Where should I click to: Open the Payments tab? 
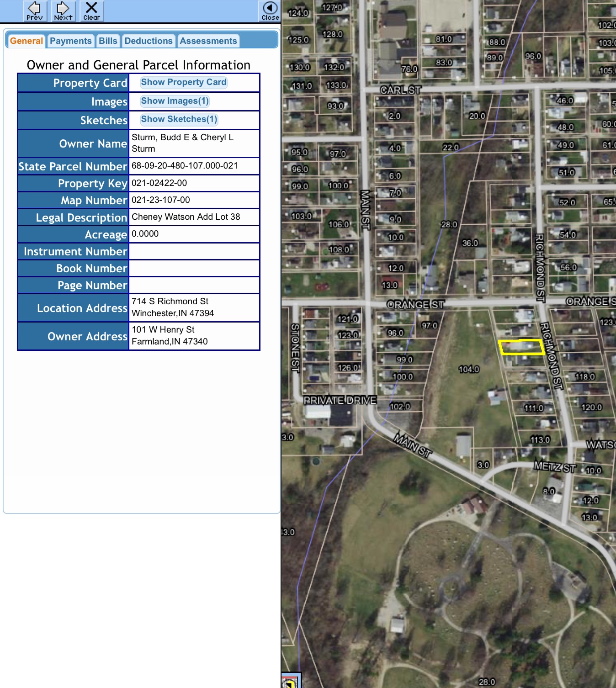(x=71, y=41)
